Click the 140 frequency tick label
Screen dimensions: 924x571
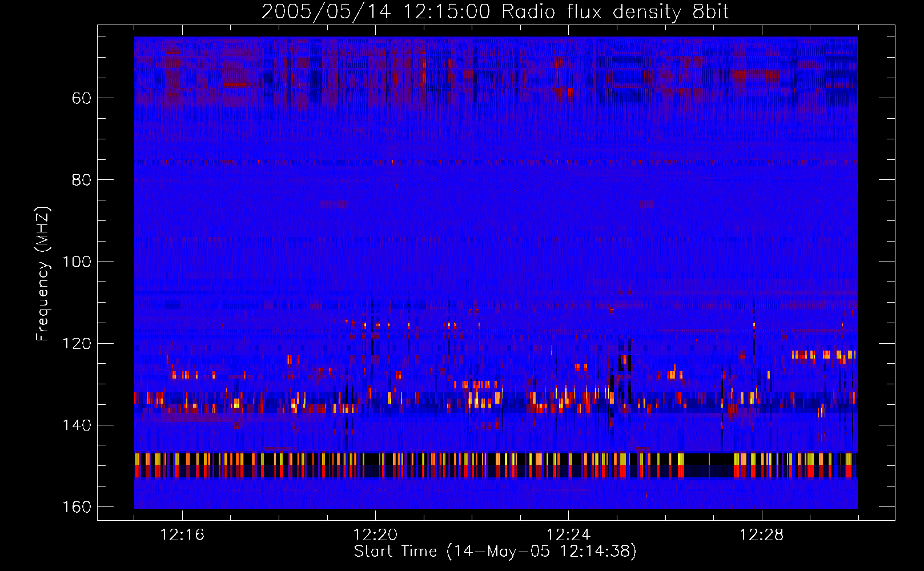77,425
